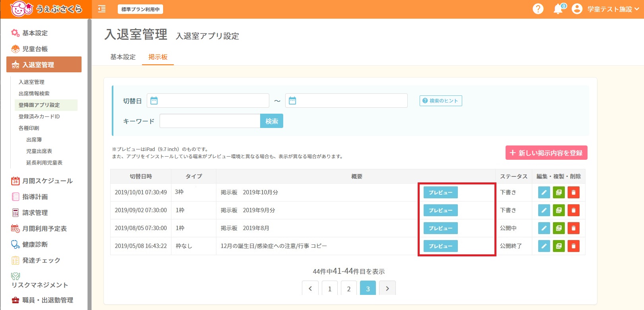Edit the 2019年10月分 row with the pencil icon
Image resolution: width=644 pixels, height=310 pixels.
tap(544, 192)
